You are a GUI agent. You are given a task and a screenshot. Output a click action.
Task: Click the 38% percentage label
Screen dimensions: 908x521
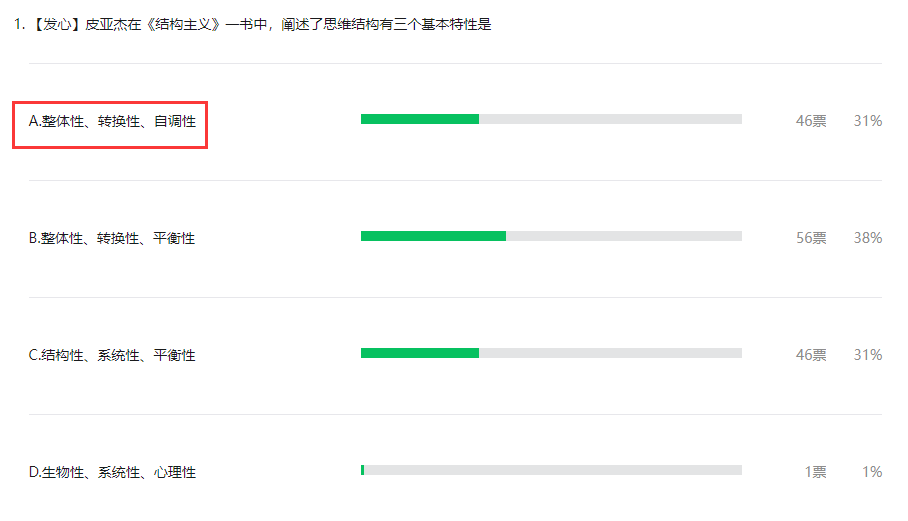[x=867, y=238]
